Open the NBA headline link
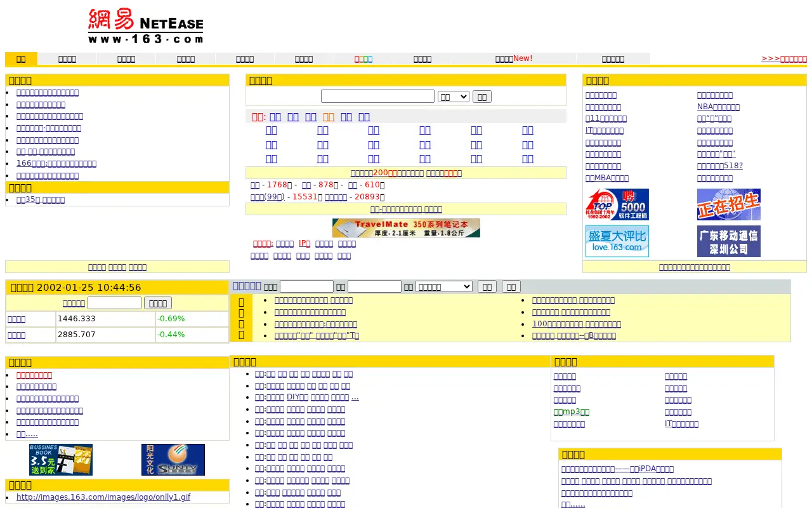 [718, 107]
